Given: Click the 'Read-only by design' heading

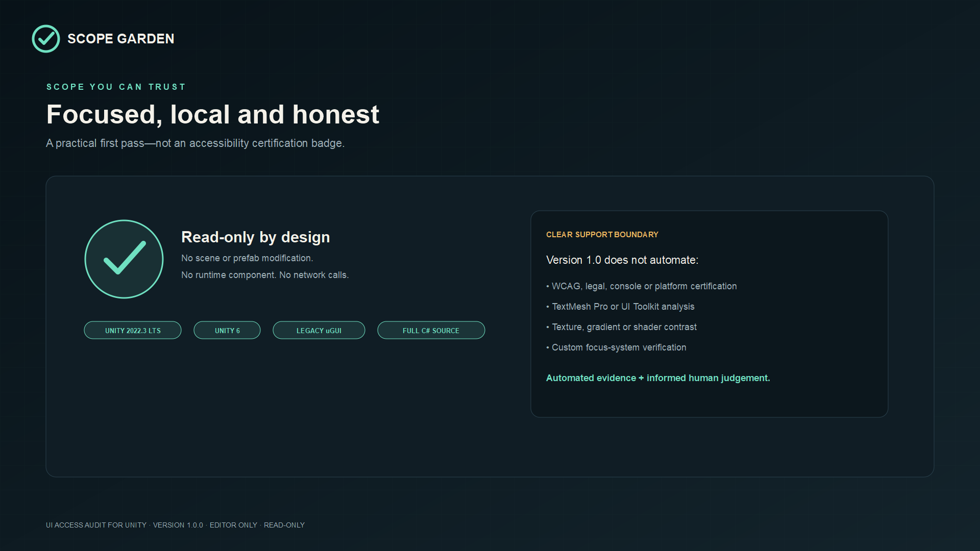Looking at the screenshot, I should coord(256,237).
